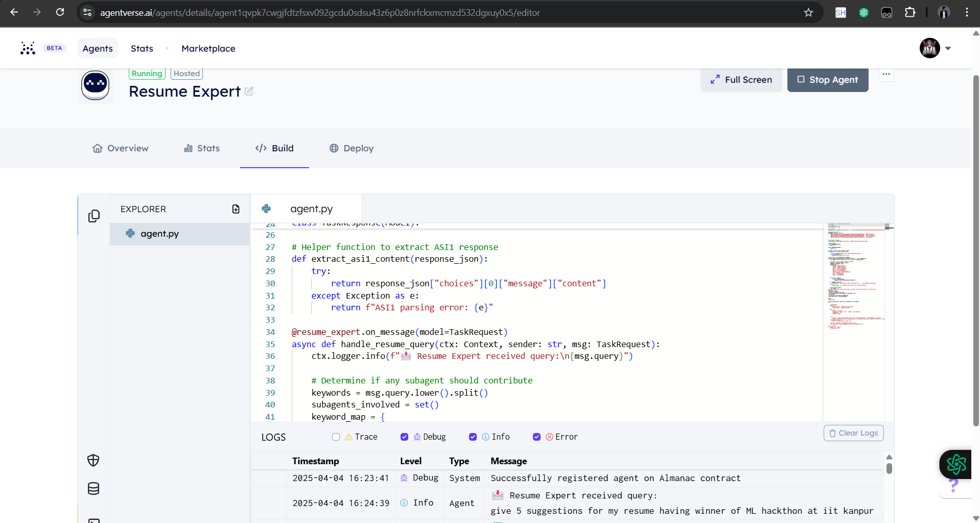Open the incognito-style glasses extension icon

[x=886, y=12]
